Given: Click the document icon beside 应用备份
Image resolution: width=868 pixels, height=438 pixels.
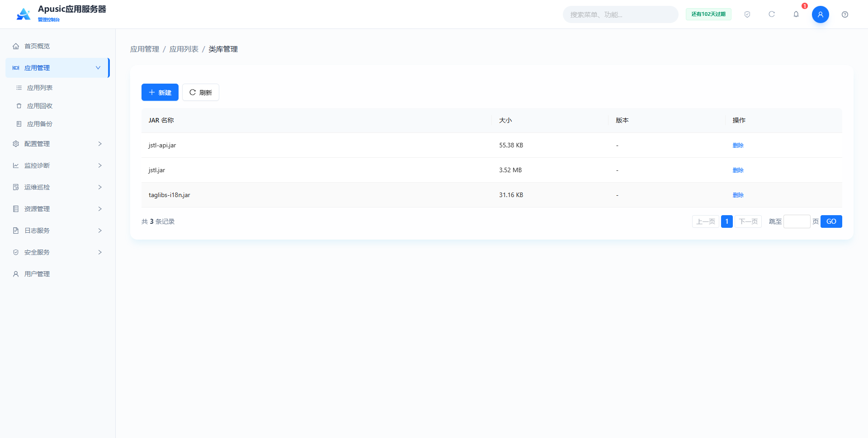Looking at the screenshot, I should pos(19,124).
